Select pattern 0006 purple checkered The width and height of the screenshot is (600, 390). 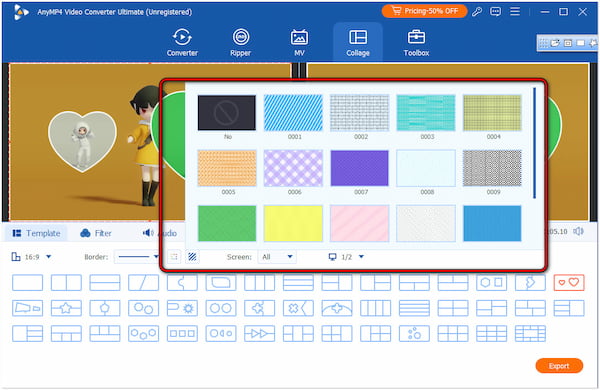pos(293,168)
